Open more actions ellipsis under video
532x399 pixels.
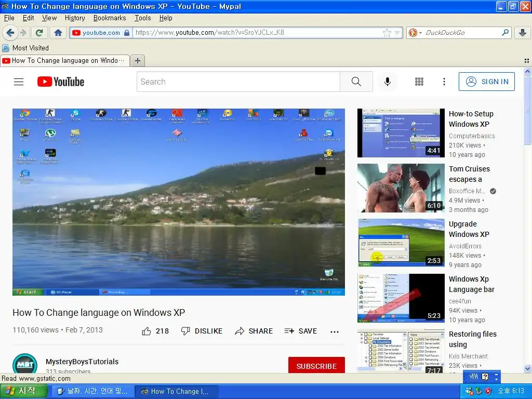pyautogui.click(x=335, y=332)
